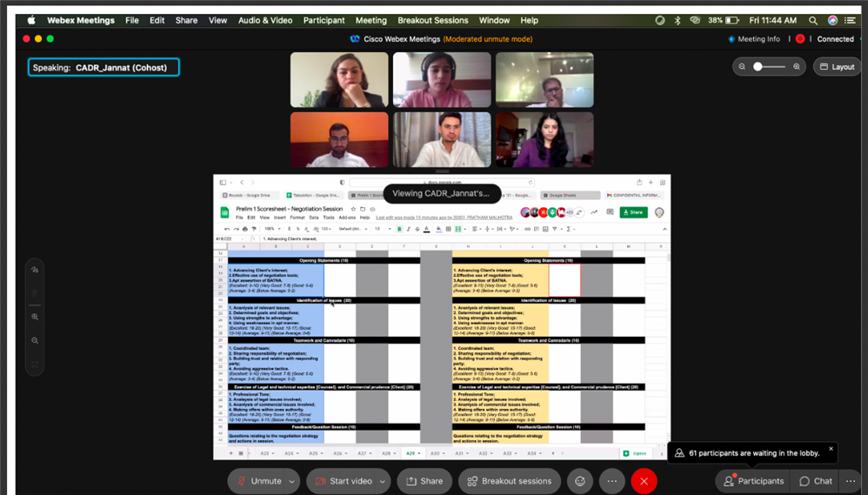The width and height of the screenshot is (868, 495).
Task: Click the battery status in menu bar
Action: 723,20
